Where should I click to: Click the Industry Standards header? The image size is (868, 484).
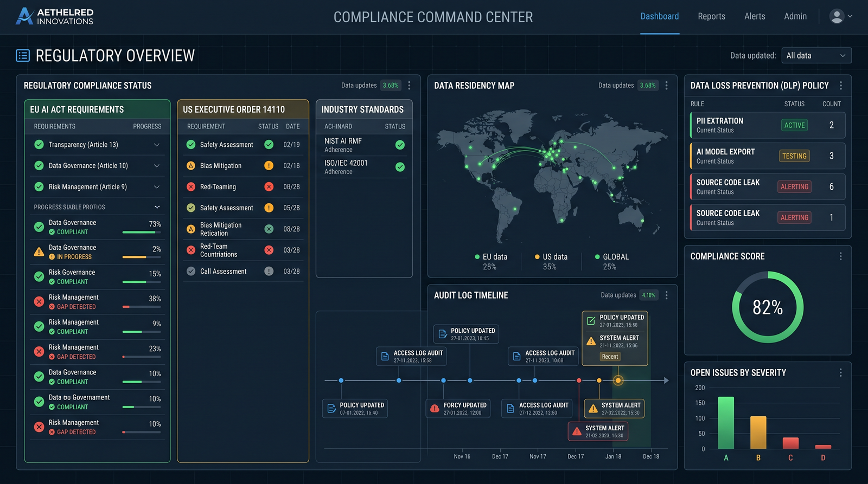point(364,109)
